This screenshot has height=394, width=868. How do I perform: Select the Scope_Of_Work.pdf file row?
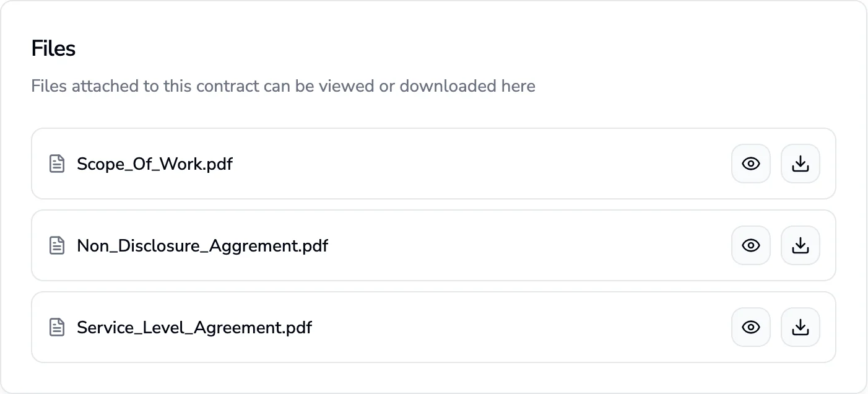pos(433,164)
